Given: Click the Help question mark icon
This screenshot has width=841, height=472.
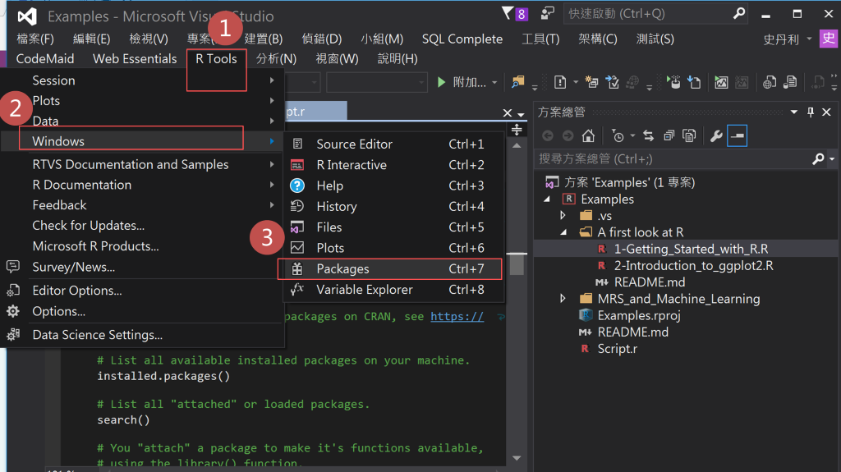Looking at the screenshot, I should (297, 186).
